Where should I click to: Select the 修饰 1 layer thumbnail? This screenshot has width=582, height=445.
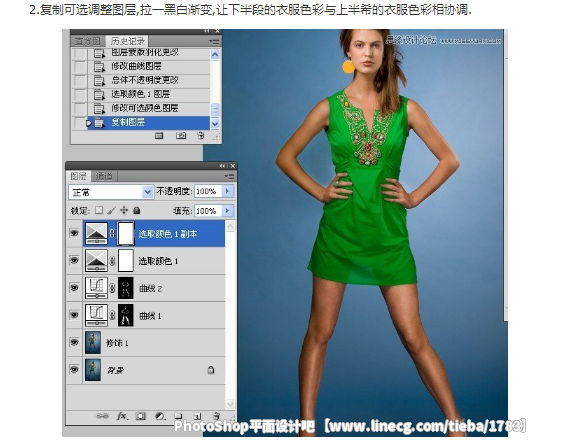click(93, 342)
